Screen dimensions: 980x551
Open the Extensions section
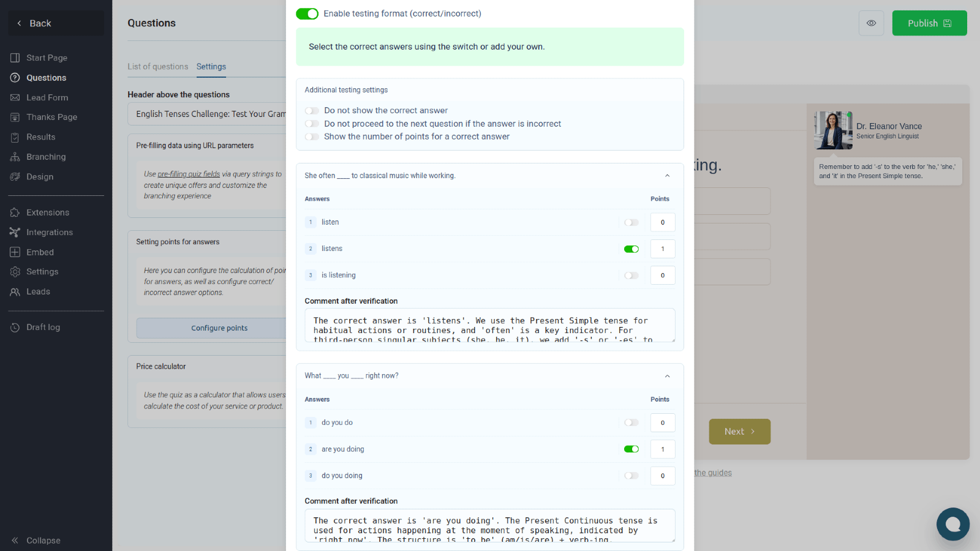(48, 212)
